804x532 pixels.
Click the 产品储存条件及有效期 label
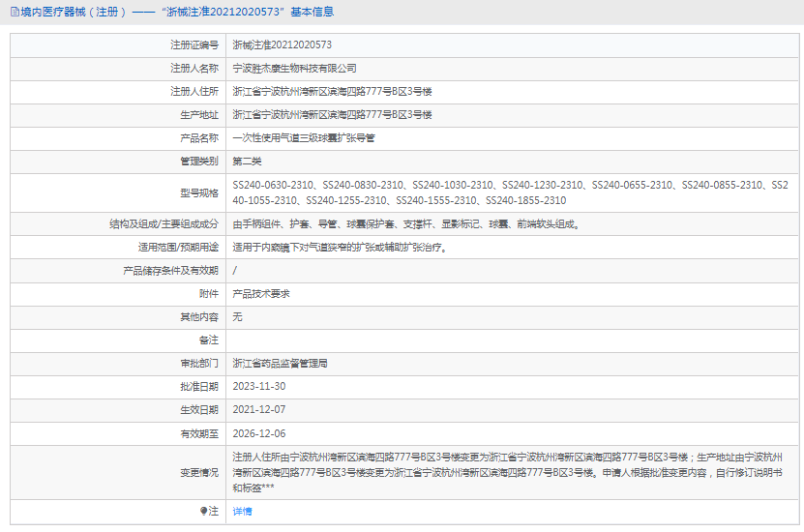(170, 271)
